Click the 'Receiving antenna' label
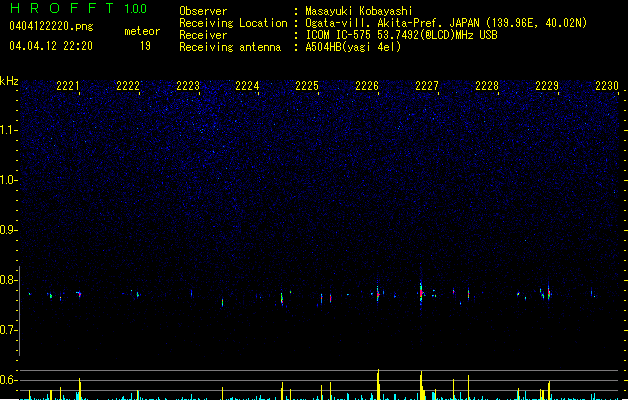629x400 pixels. tap(230, 47)
